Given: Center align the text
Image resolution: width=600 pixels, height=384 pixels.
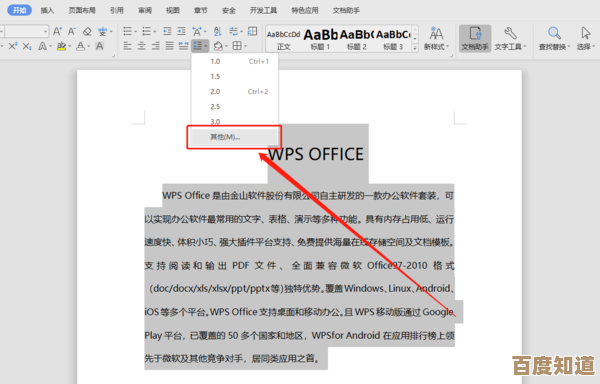Looking at the screenshot, I should click(x=142, y=46).
